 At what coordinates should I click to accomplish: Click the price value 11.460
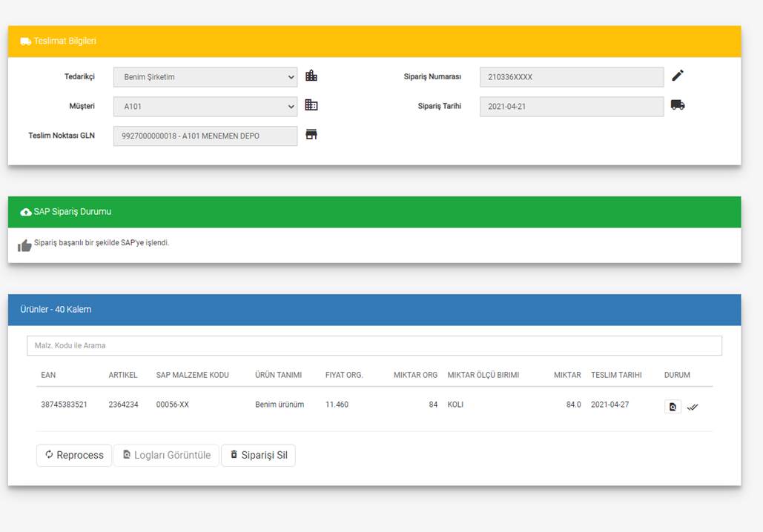click(x=337, y=405)
